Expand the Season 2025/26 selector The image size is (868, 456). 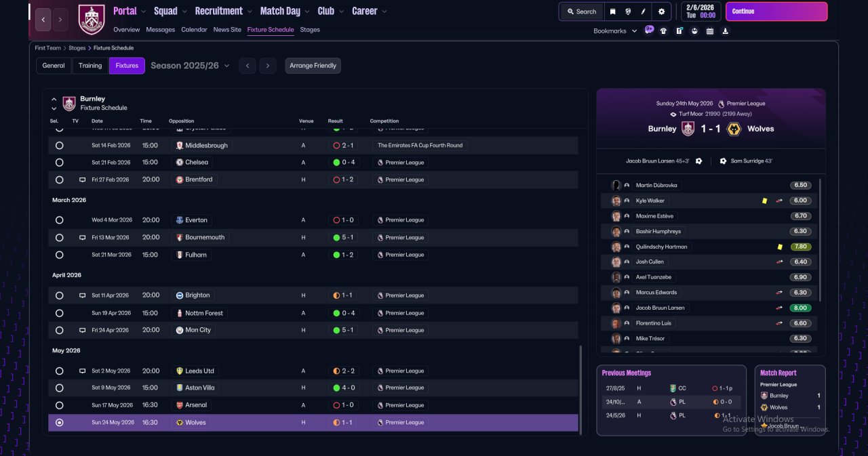[190, 66]
